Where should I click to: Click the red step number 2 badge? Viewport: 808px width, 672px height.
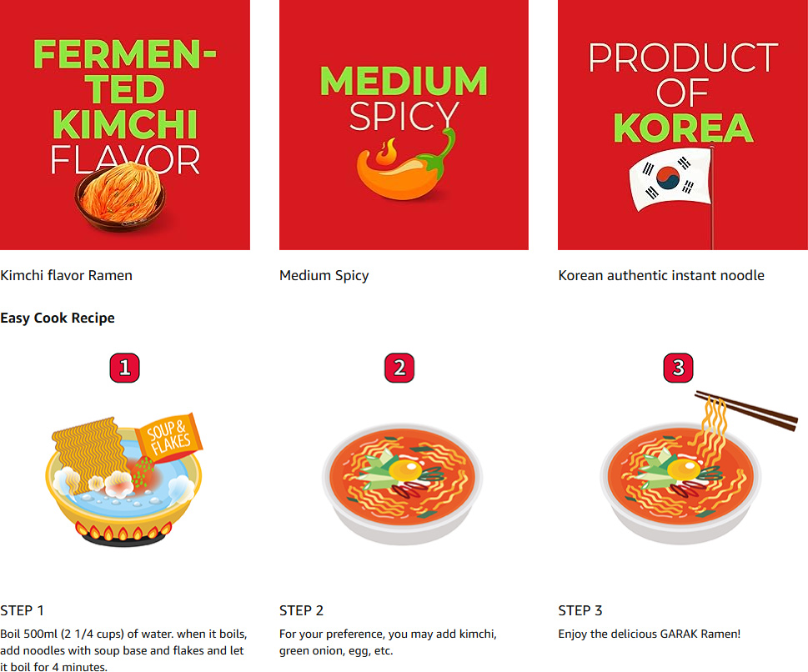[399, 368]
